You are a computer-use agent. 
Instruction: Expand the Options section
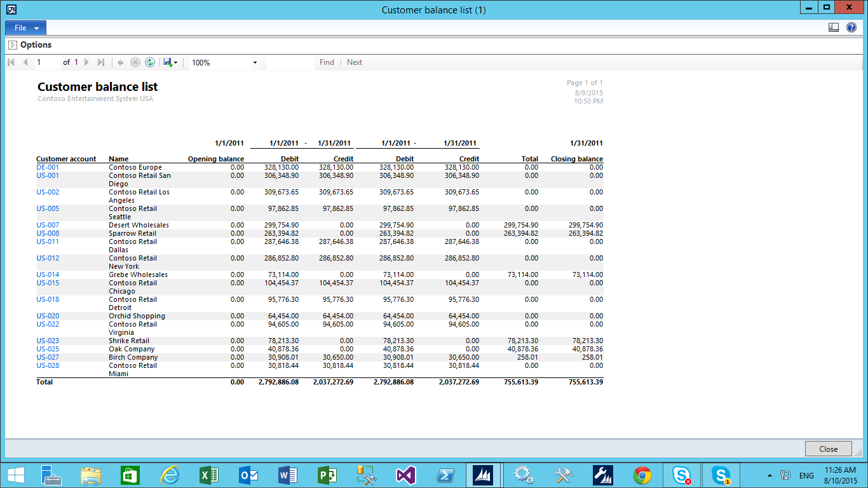coord(13,45)
